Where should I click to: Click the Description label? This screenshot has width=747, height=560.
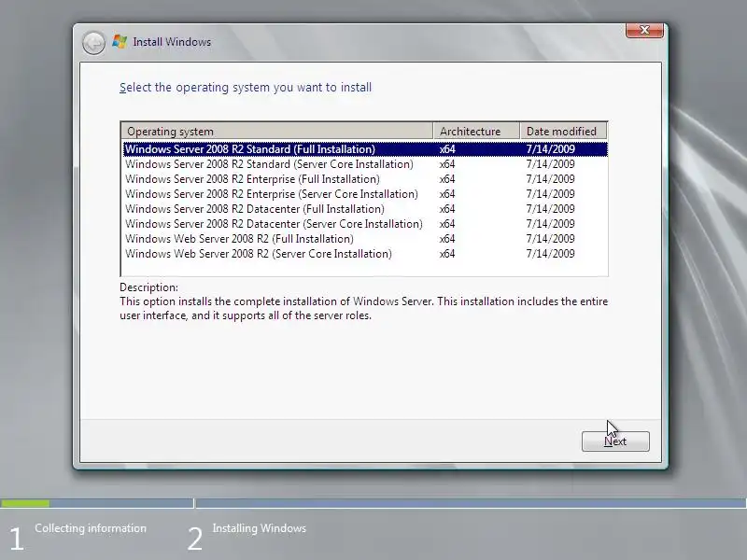(x=148, y=287)
